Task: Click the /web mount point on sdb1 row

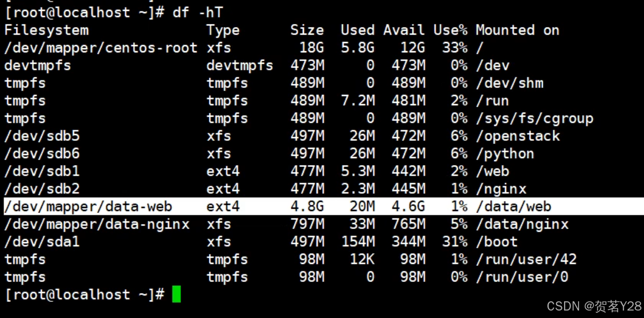Action: pyautogui.click(x=493, y=171)
